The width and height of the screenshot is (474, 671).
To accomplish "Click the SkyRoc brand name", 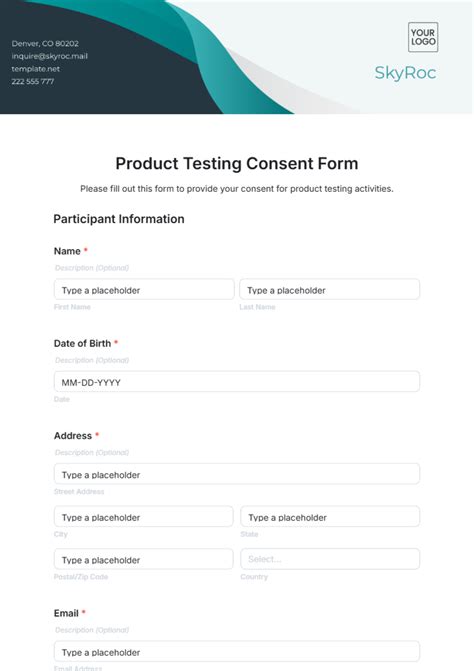I will click(x=405, y=73).
